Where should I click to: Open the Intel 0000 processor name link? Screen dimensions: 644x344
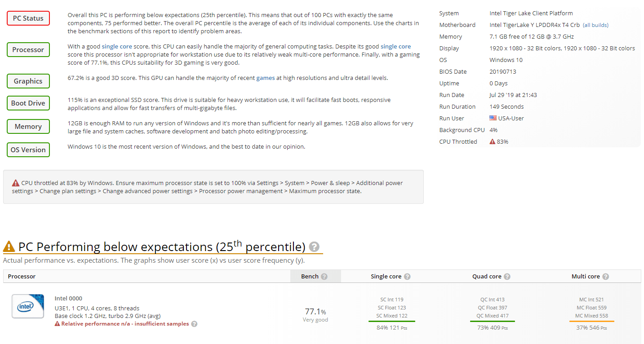point(68,299)
